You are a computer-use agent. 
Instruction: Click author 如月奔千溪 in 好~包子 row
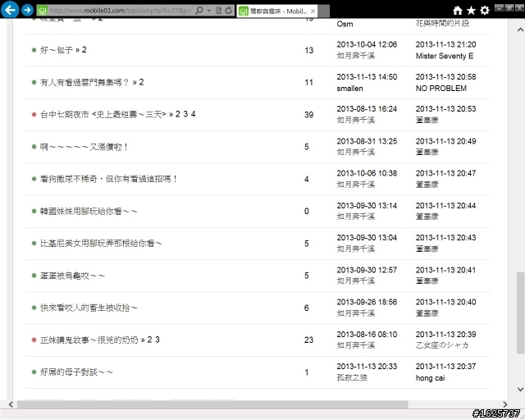click(x=355, y=56)
